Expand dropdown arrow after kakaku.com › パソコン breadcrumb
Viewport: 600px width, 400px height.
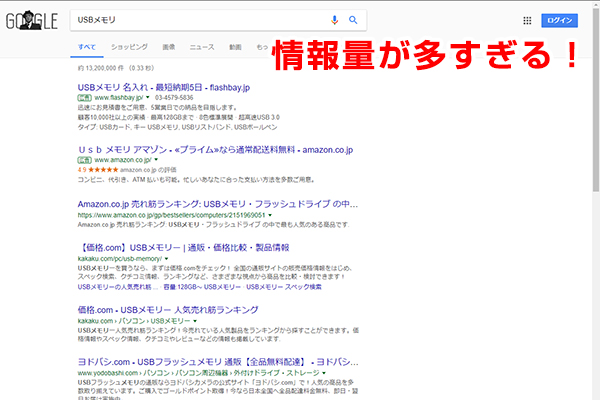coord(195,321)
